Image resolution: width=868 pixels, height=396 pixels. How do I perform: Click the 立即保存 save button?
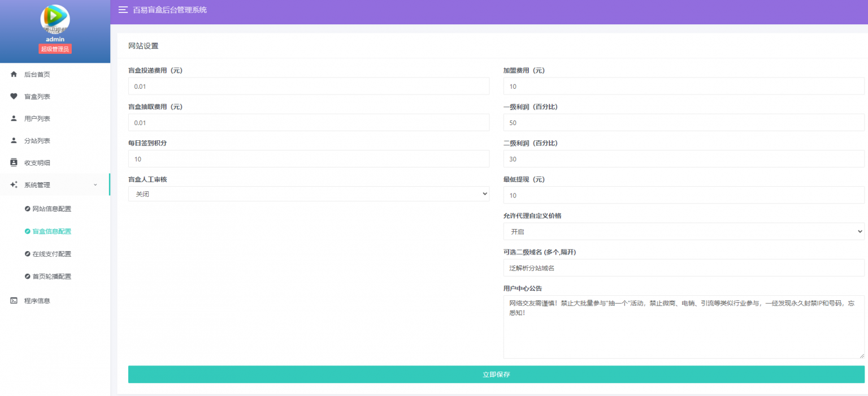(496, 374)
